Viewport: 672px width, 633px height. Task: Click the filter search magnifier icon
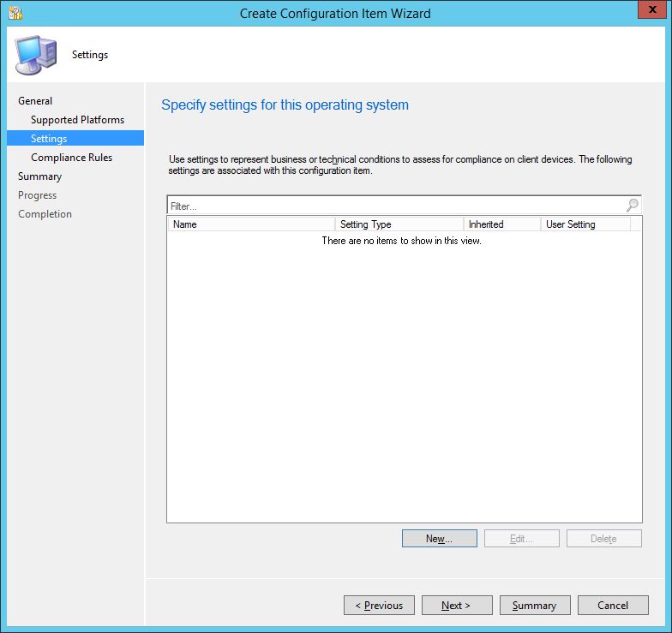pyautogui.click(x=633, y=206)
